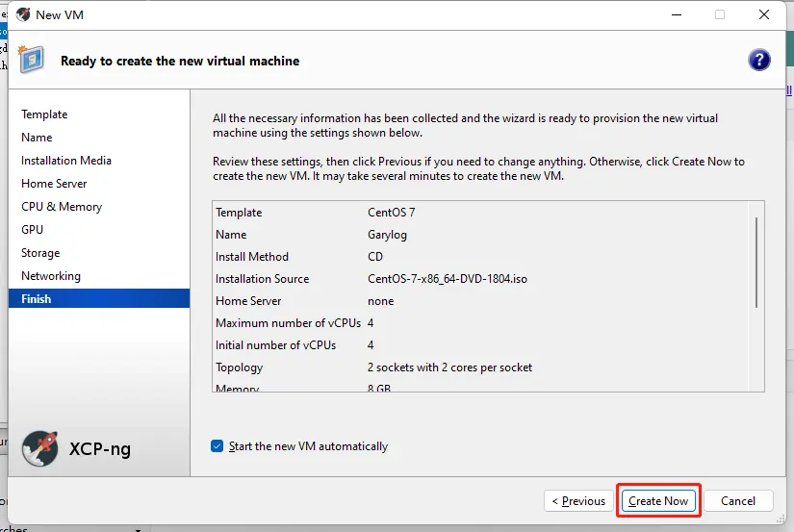Viewport: 794px width, 532px height.
Task: Click the Maximum number of vCPUs row label
Action: 288,323
